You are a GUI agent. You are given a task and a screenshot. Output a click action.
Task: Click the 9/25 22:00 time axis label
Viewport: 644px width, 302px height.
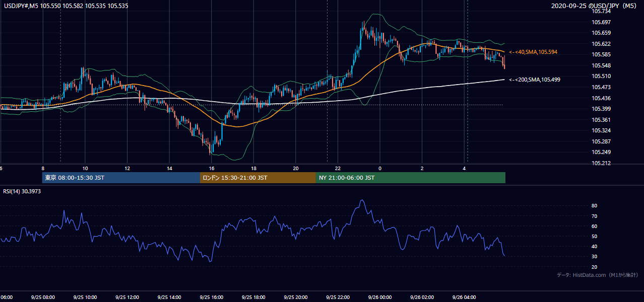[338, 297]
